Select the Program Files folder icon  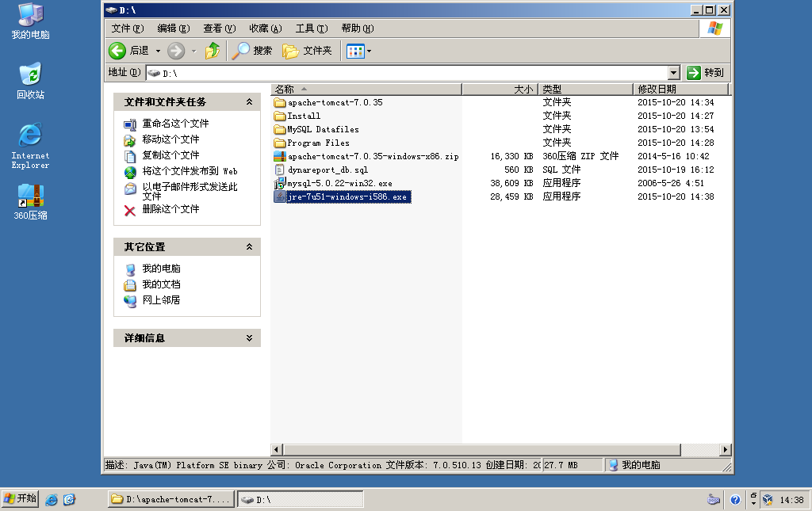pyautogui.click(x=280, y=143)
